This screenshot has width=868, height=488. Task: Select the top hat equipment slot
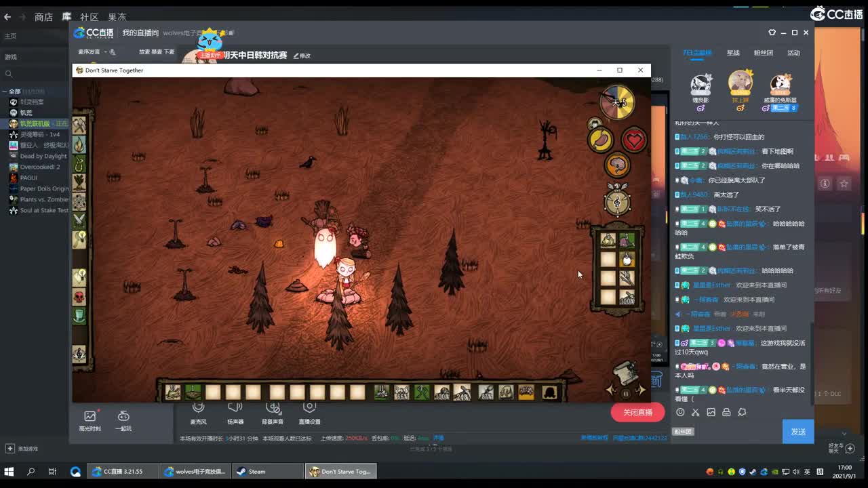click(x=550, y=392)
